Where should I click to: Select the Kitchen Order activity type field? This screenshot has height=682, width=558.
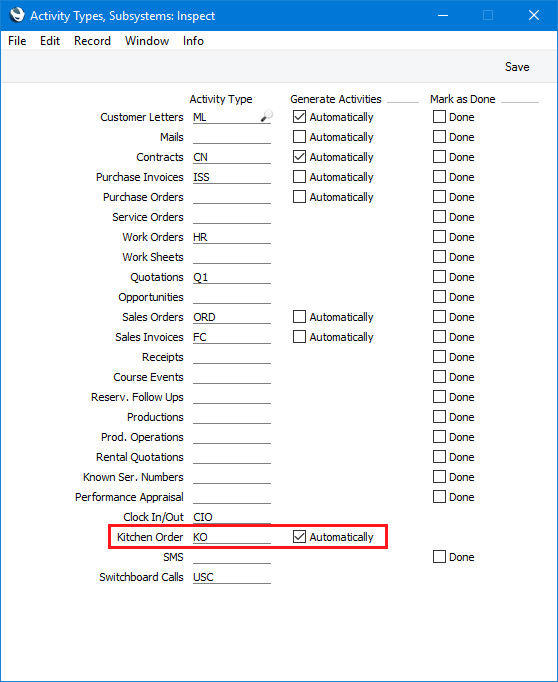[x=232, y=537]
